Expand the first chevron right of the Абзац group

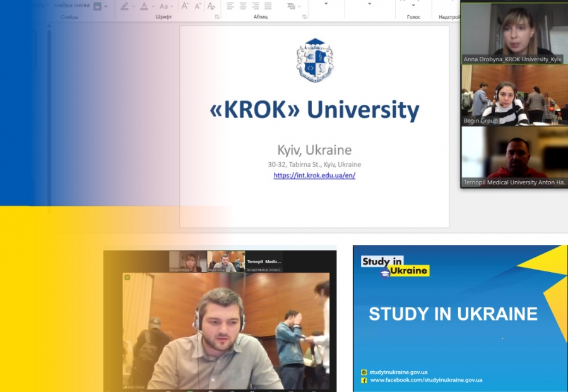click(326, 4)
